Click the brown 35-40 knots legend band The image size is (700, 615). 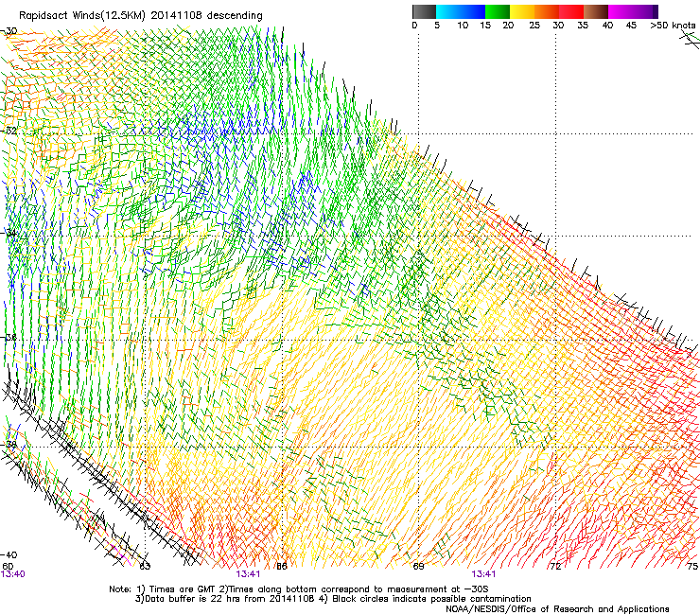point(596,11)
